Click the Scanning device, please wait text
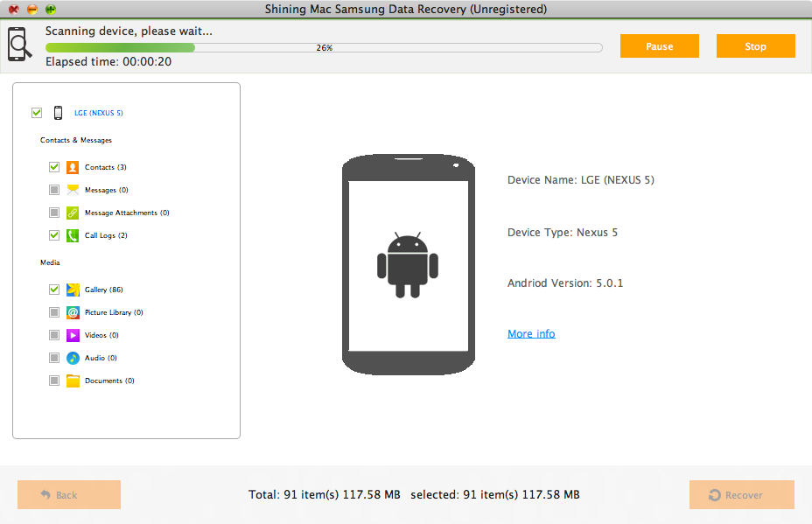Image resolution: width=812 pixels, height=524 pixels. pos(129,31)
